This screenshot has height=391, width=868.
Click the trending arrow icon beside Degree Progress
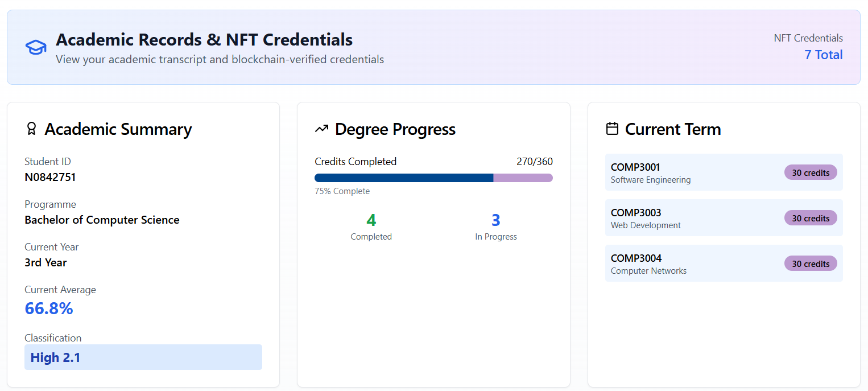click(321, 129)
